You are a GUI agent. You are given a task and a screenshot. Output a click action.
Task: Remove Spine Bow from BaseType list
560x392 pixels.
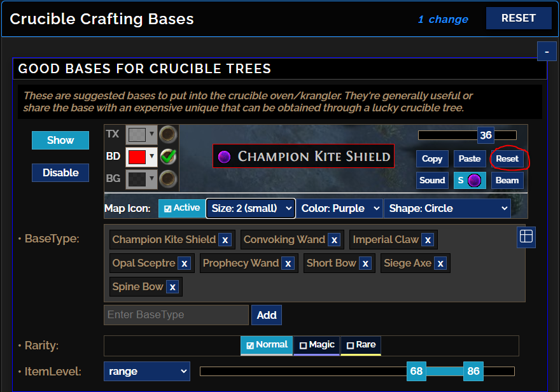pos(172,286)
